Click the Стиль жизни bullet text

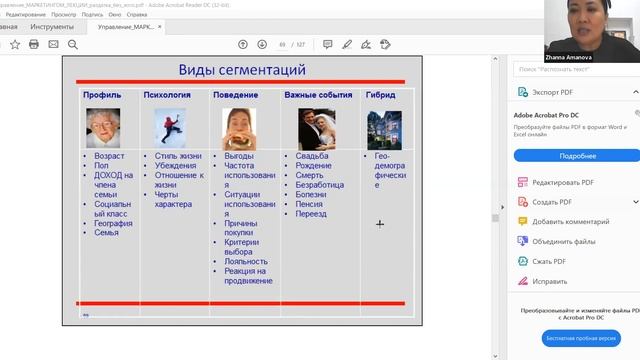click(x=178, y=156)
